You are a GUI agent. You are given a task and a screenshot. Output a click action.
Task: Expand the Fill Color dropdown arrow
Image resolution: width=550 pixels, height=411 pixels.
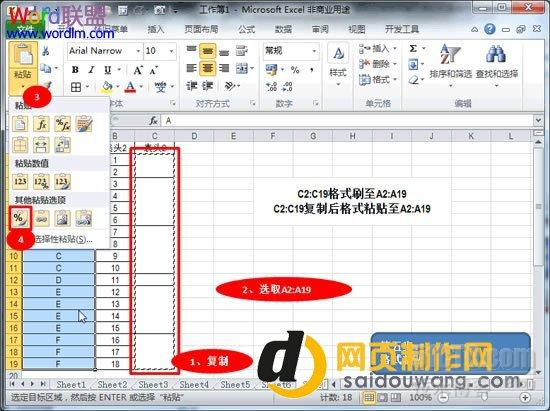pyautogui.click(x=118, y=86)
